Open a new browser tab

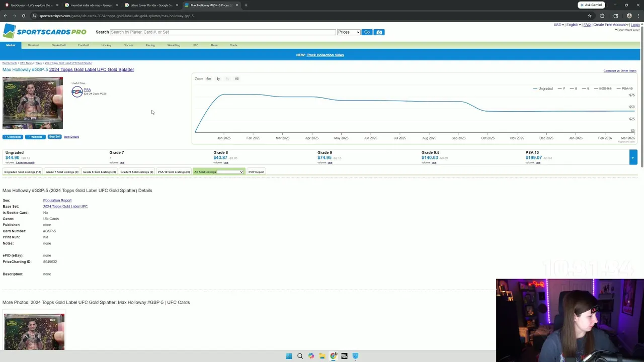point(246,5)
